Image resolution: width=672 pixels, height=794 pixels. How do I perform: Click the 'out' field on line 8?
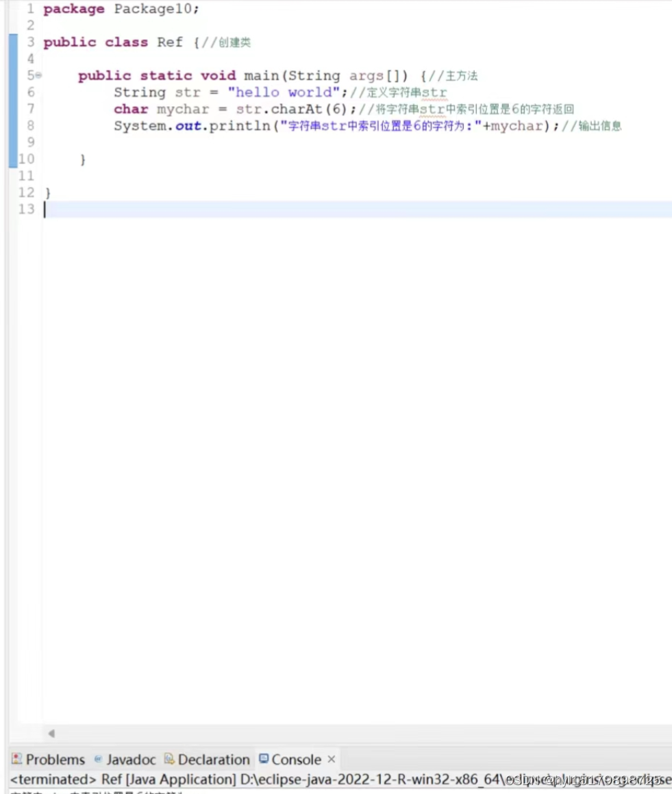(188, 126)
